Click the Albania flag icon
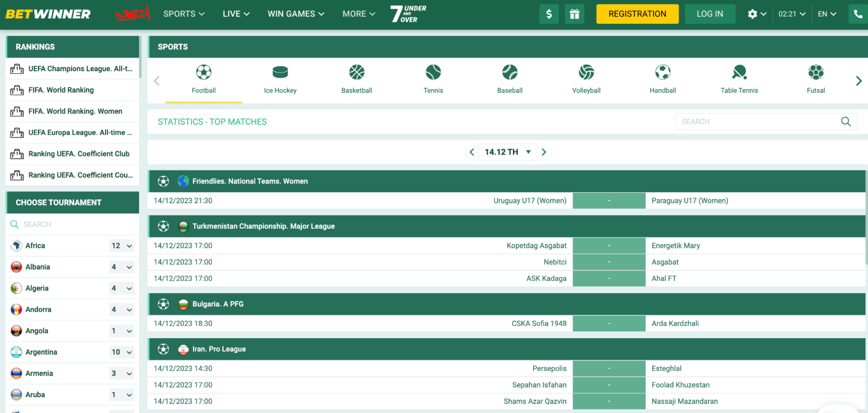868x413 pixels. click(16, 267)
